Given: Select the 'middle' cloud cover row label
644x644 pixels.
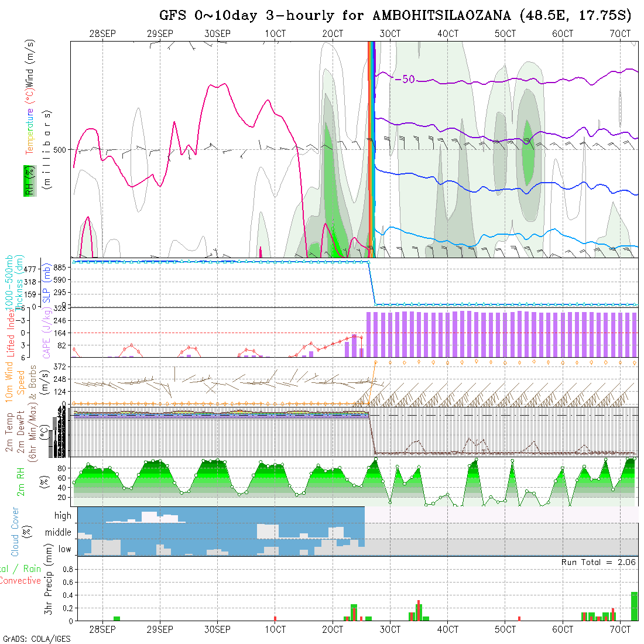Looking at the screenshot, I should tap(58, 533).
